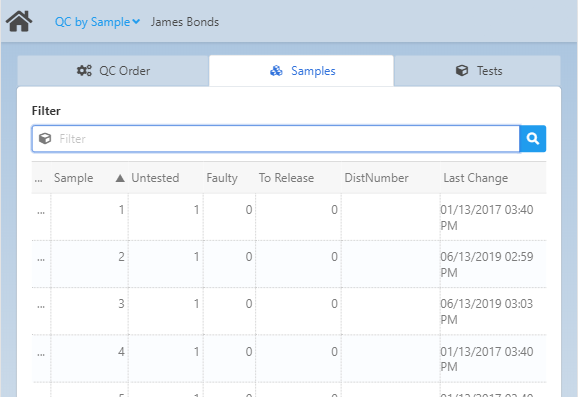Screen dimensions: 578x397
Task: Sort by Last Change column header
Action: pyautogui.click(x=476, y=178)
